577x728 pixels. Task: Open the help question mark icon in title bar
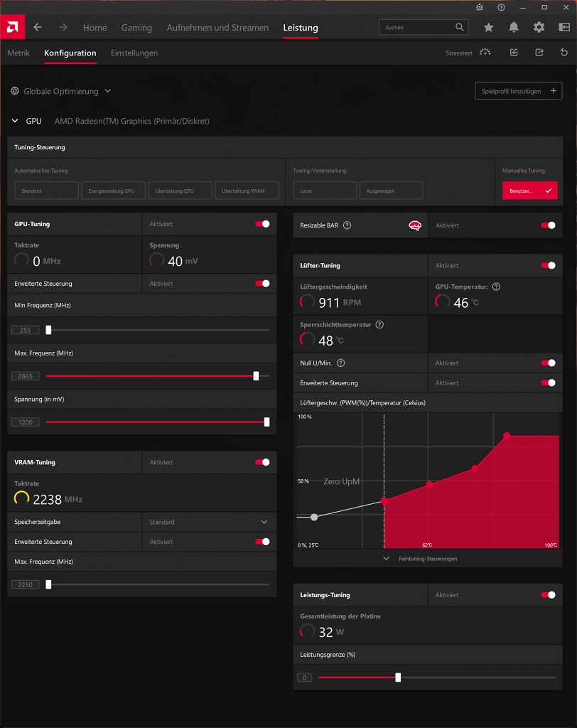point(501,7)
